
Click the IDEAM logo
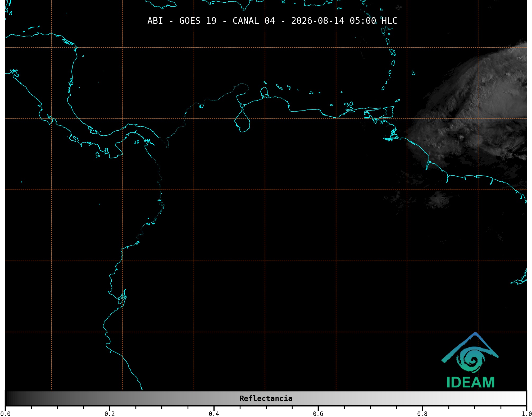click(x=470, y=360)
